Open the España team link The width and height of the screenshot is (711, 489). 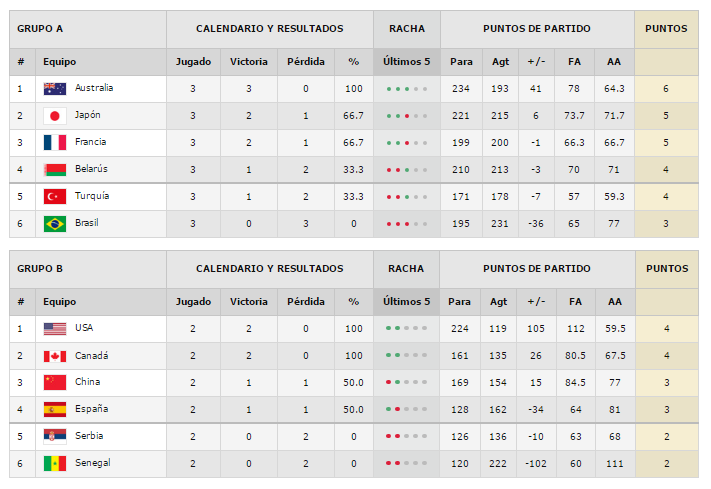(92, 409)
